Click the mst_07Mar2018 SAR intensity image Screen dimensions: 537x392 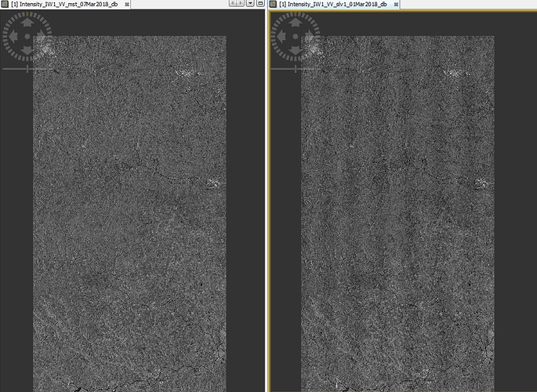pyautogui.click(x=129, y=214)
